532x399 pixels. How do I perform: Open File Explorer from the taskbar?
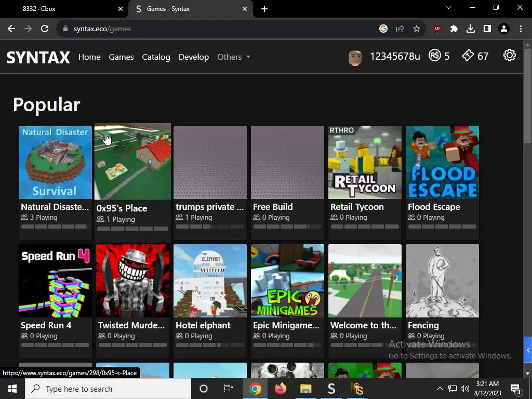pos(305,389)
